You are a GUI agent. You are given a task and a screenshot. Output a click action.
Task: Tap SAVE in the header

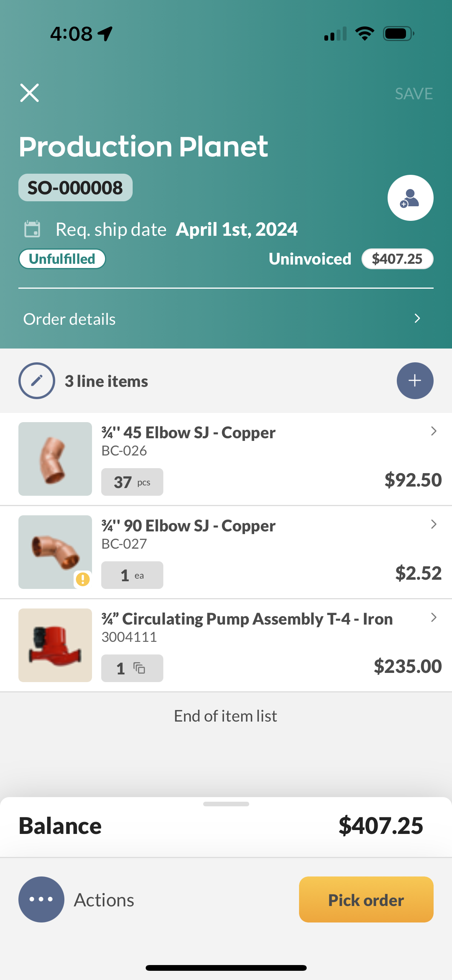click(414, 94)
